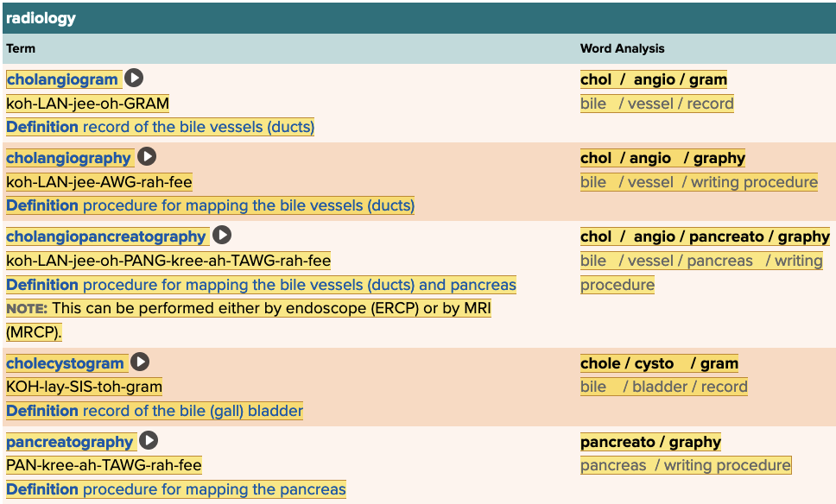
Task: Play audio pronunciation for cholangiography
Action: pyautogui.click(x=148, y=157)
